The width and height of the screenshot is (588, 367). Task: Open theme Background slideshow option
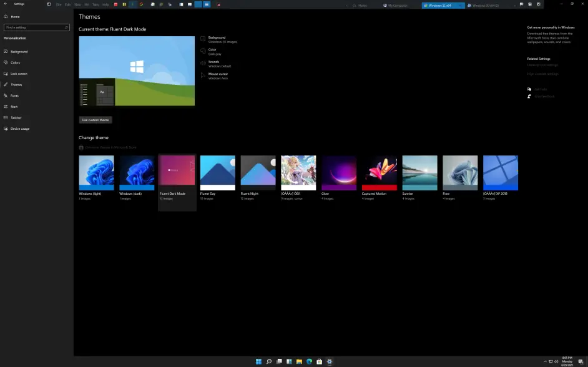tap(219, 40)
